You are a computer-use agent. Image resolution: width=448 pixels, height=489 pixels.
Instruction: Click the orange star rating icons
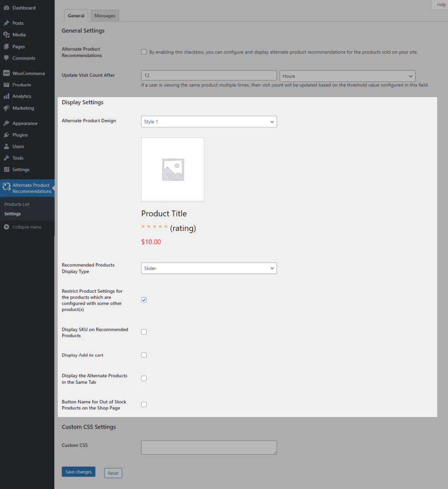[155, 227]
